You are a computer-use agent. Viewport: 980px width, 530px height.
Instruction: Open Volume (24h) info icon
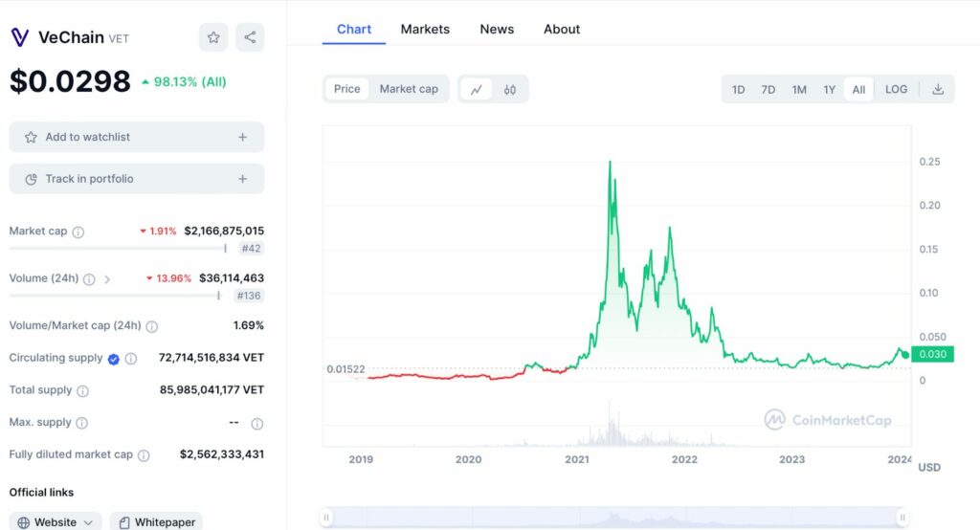click(89, 279)
